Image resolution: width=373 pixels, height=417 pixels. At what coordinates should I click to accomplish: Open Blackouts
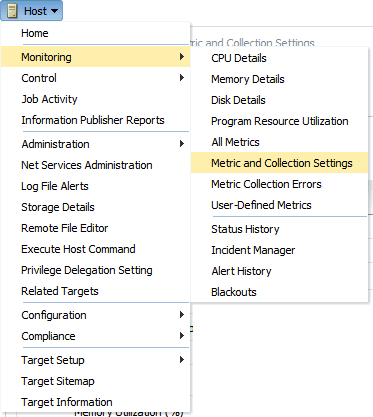pyautogui.click(x=234, y=292)
